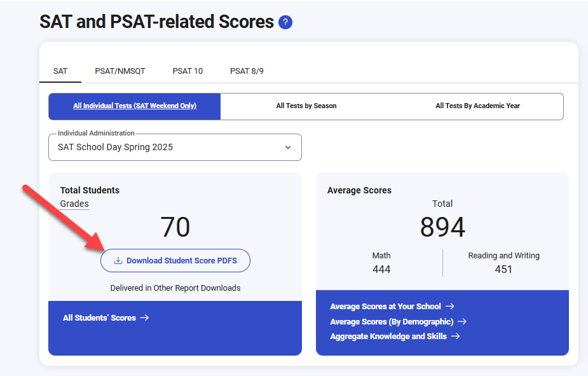Select the SAT tab
Viewport: 588px width, 376px height.
point(60,71)
